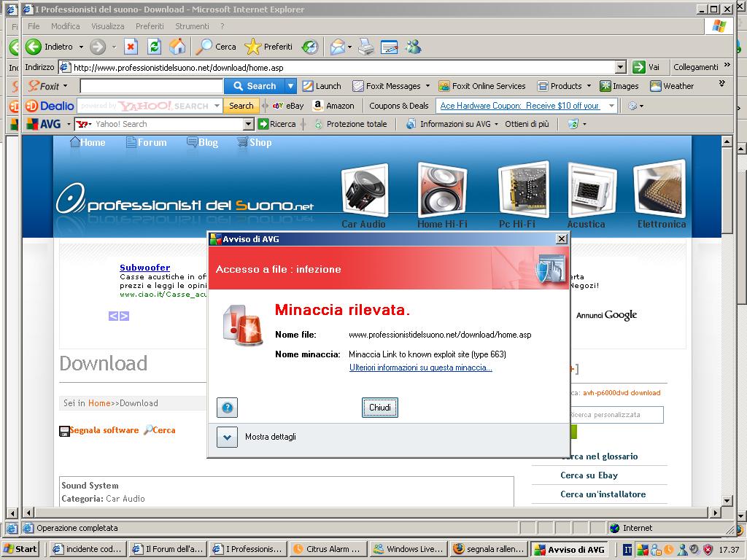Click Images in Foxit toolbar

(x=619, y=86)
